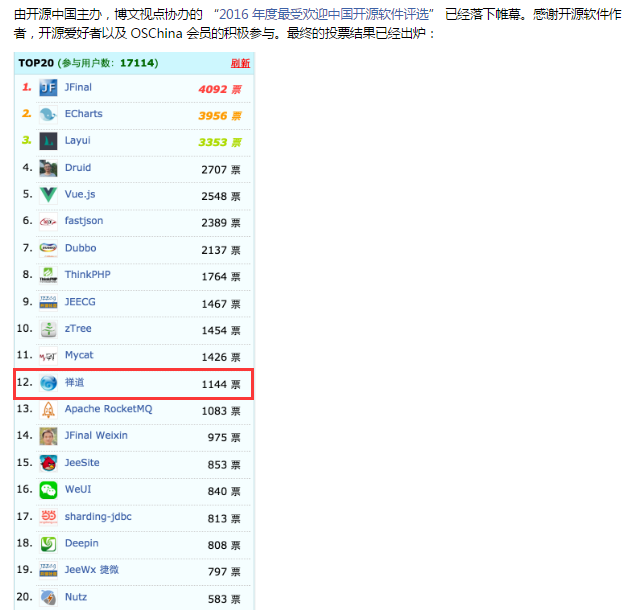
Task: Click the Apache RocketMQ rocket logo
Action: click(48, 410)
